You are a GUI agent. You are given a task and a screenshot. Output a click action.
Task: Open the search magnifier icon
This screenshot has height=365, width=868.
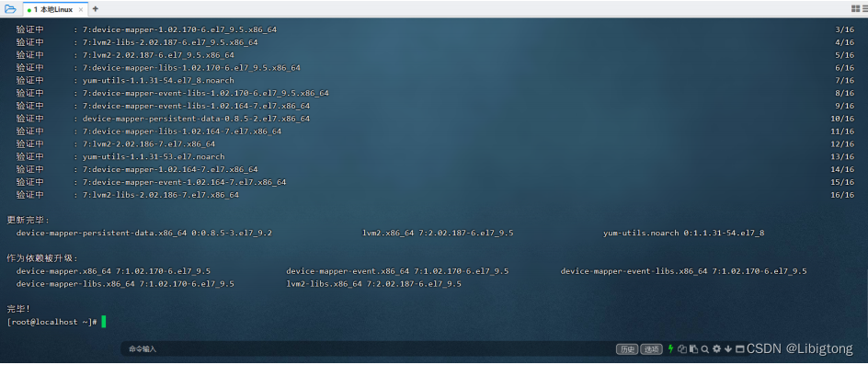(x=704, y=349)
